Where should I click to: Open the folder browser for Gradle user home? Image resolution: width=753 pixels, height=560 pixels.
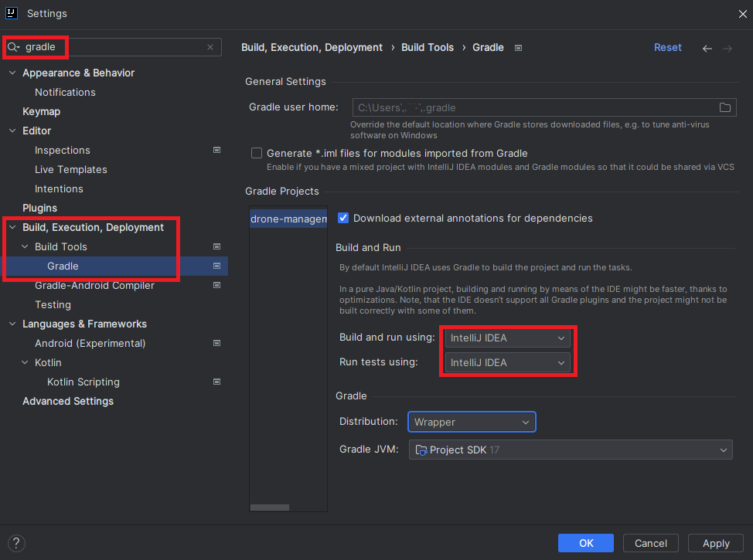click(x=725, y=107)
